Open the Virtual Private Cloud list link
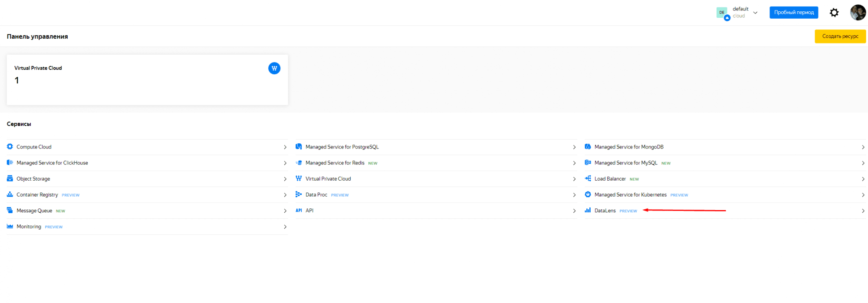Image resolution: width=868 pixels, height=303 pixels. tap(328, 179)
